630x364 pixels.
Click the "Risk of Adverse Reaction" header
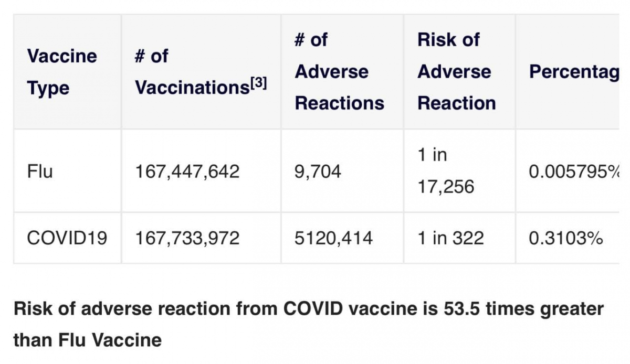pyautogui.click(x=456, y=71)
